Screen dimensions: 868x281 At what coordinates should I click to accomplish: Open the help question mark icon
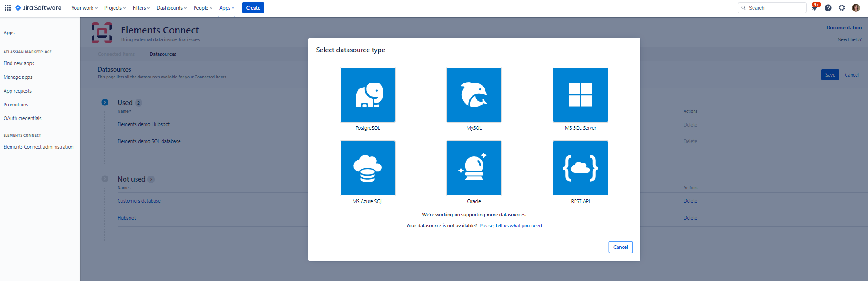tap(828, 8)
